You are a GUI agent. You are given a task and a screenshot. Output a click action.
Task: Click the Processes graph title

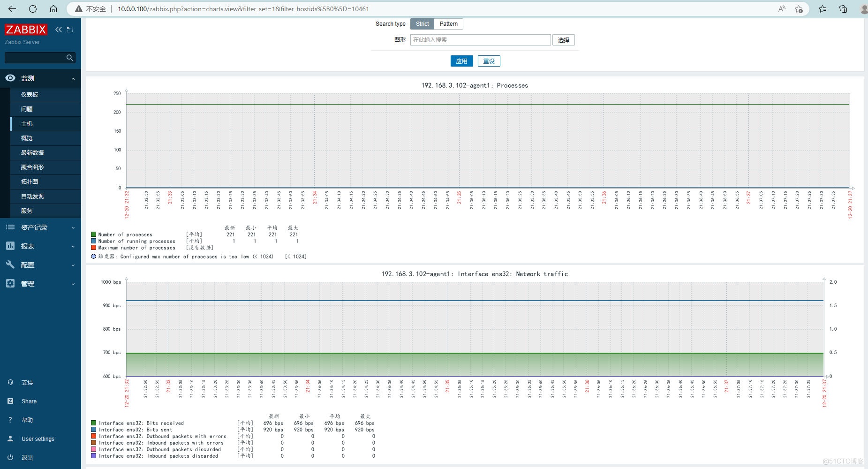tap(475, 85)
